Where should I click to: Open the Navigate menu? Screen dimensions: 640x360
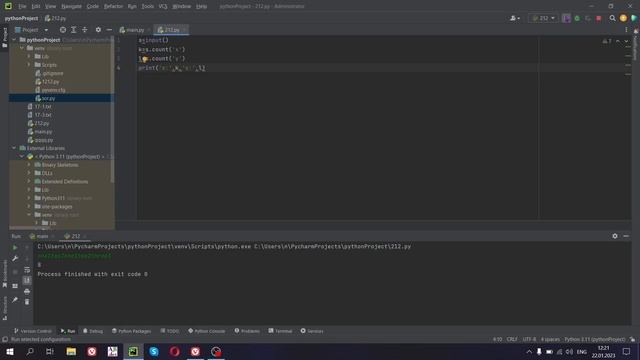(71, 6)
